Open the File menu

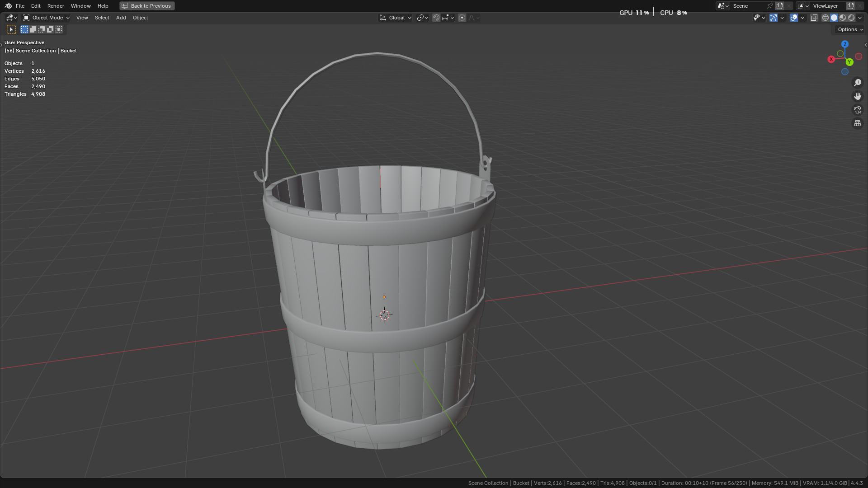click(x=20, y=6)
